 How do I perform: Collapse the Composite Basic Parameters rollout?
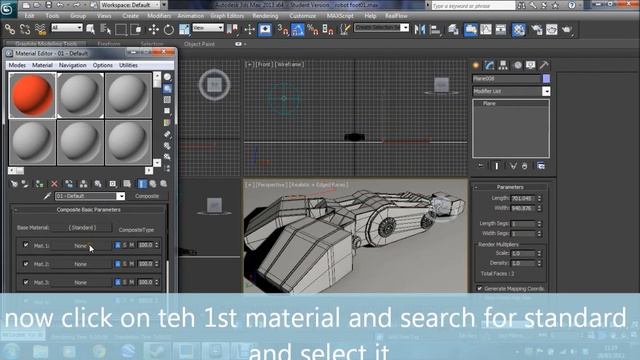pyautogui.click(x=89, y=209)
